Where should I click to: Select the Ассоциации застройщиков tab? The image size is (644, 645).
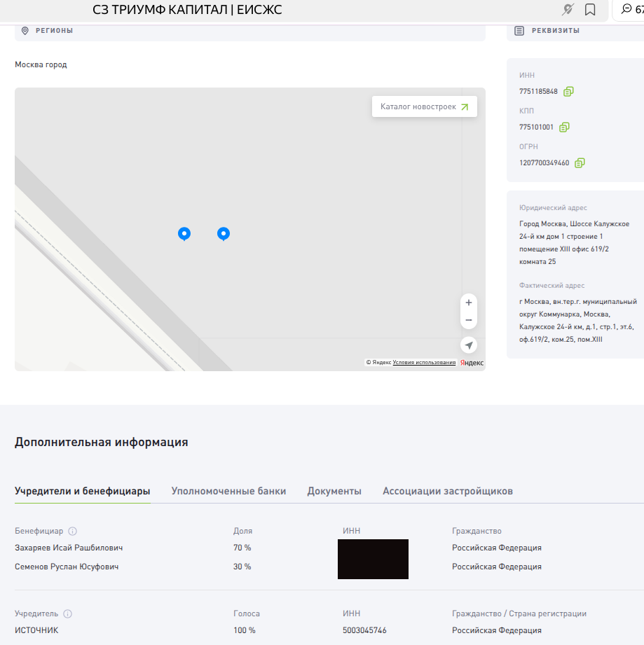coord(447,492)
